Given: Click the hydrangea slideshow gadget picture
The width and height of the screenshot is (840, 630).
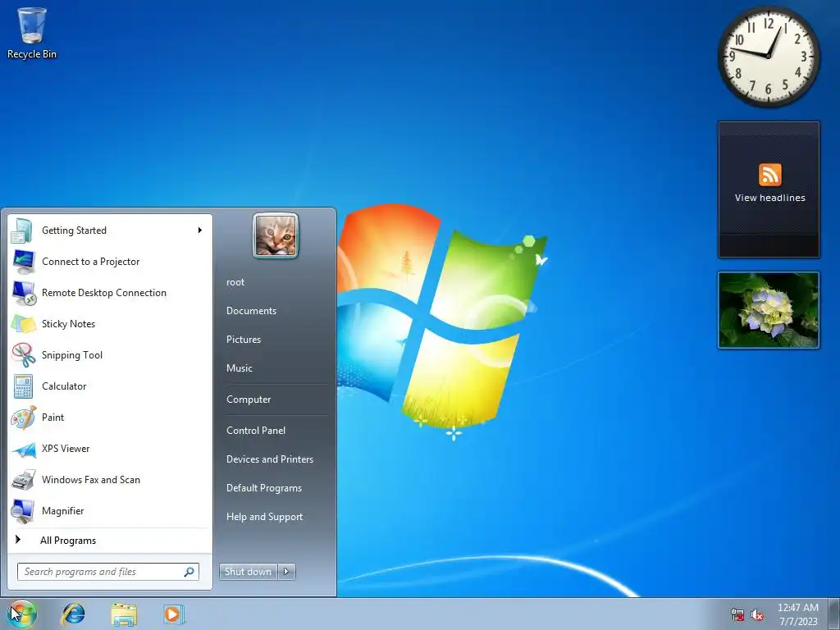Looking at the screenshot, I should pyautogui.click(x=769, y=310).
